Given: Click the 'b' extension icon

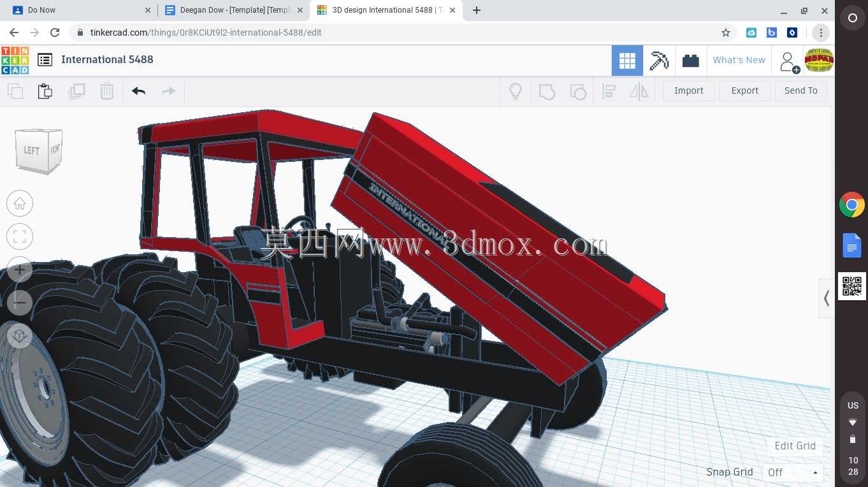Looking at the screenshot, I should coord(772,33).
